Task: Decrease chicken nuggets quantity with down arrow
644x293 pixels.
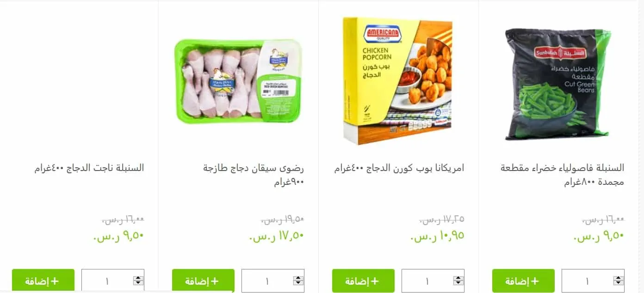Action: (138, 283)
